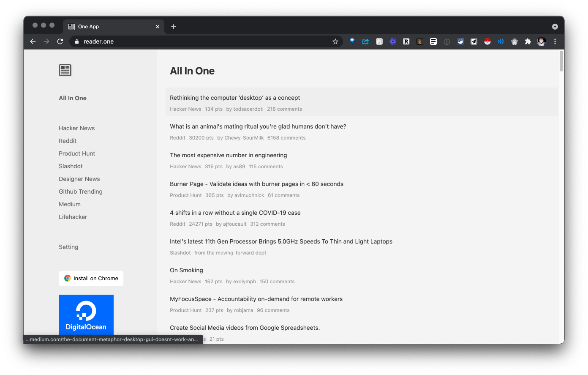Open the Lifehacker feed
Image resolution: width=588 pixels, height=375 pixels.
pyautogui.click(x=73, y=217)
